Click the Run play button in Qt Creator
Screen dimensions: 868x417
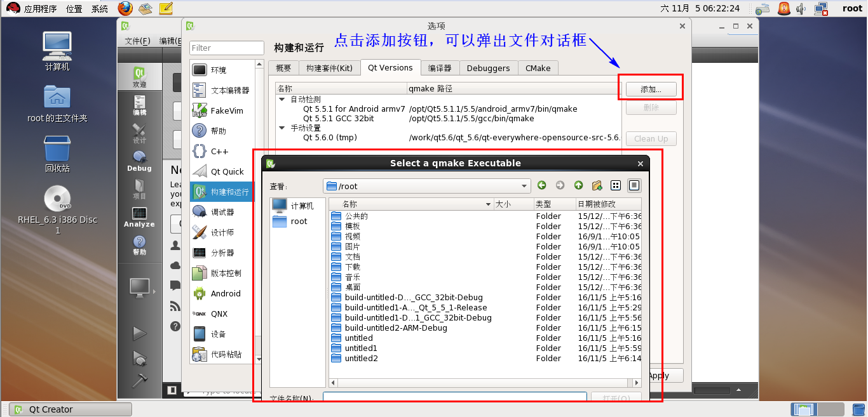tap(139, 333)
